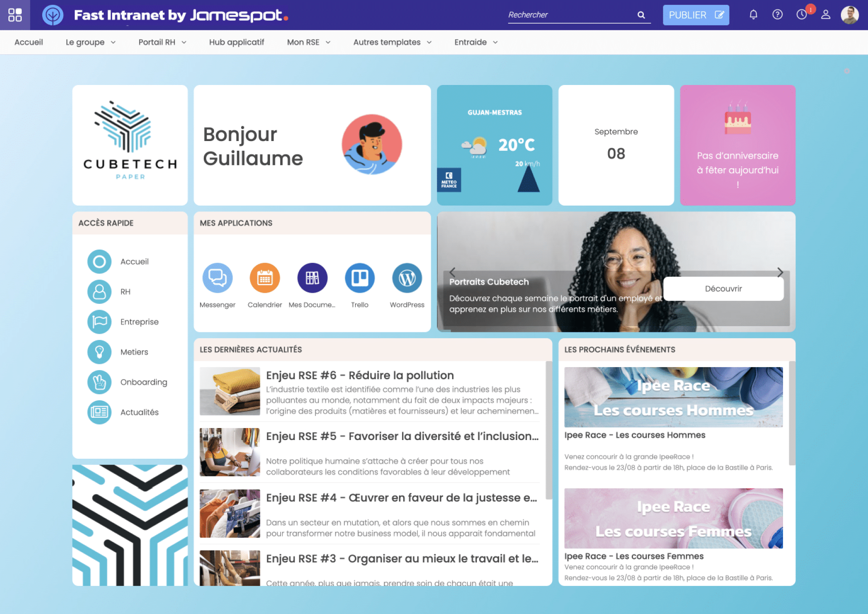Click the help question mark icon
The image size is (868, 614).
778,14
